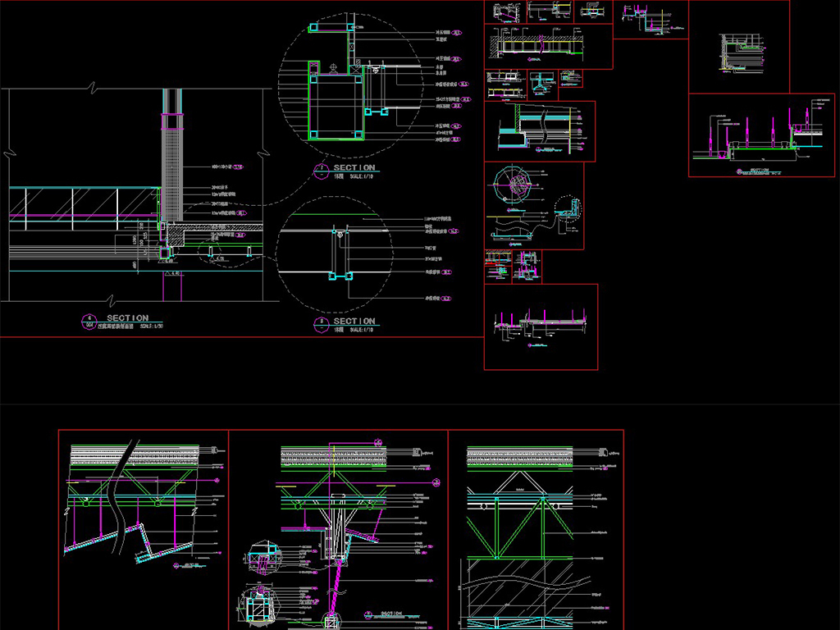Click the wide ceiling section sheet near top
840x630 pixels.
click(548, 47)
